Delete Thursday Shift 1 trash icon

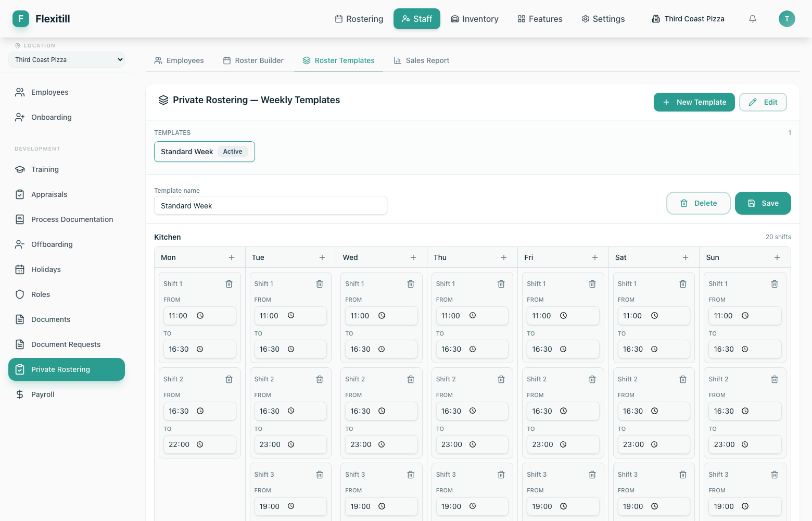click(x=501, y=284)
